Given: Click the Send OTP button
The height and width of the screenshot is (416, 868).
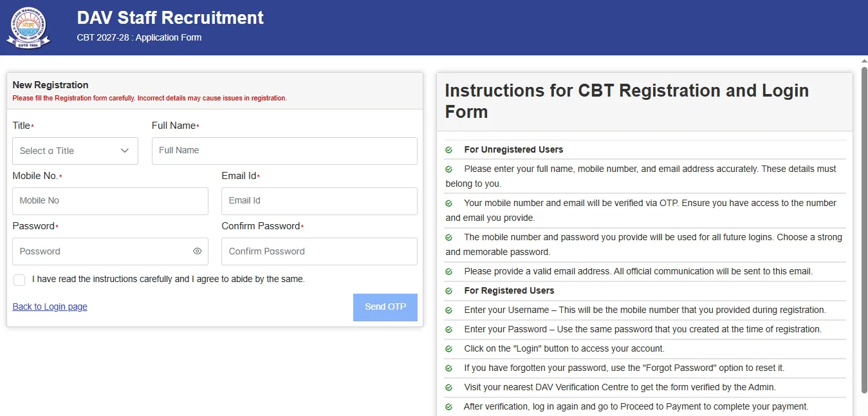Looking at the screenshot, I should (385, 307).
